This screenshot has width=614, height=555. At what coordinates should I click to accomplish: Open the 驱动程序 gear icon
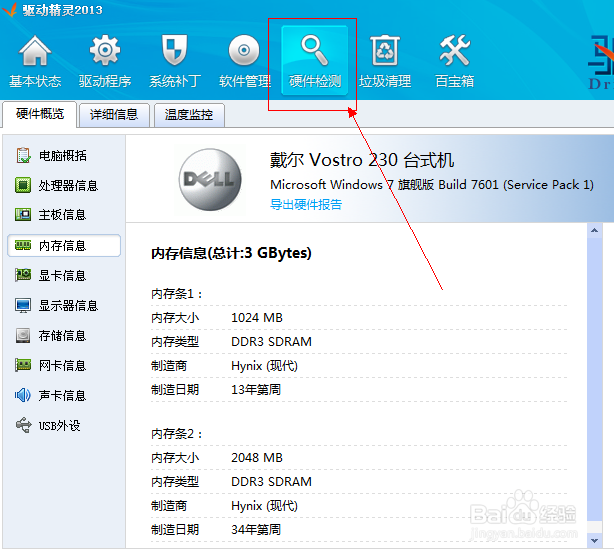coord(105,50)
